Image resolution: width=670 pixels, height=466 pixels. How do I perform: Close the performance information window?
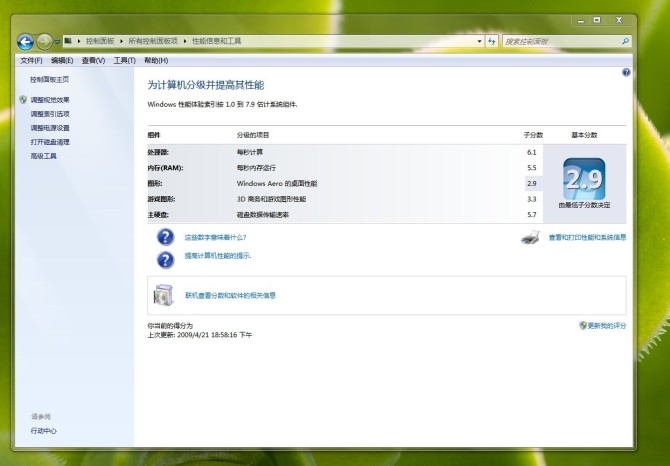[619, 20]
